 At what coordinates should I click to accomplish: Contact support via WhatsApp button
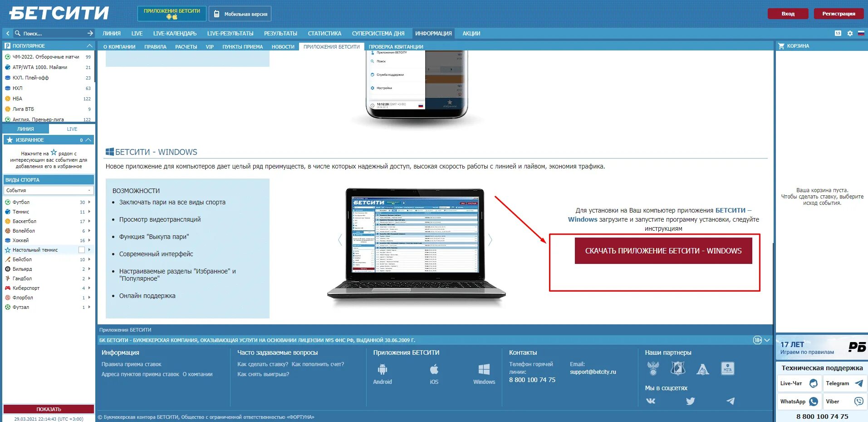point(799,402)
